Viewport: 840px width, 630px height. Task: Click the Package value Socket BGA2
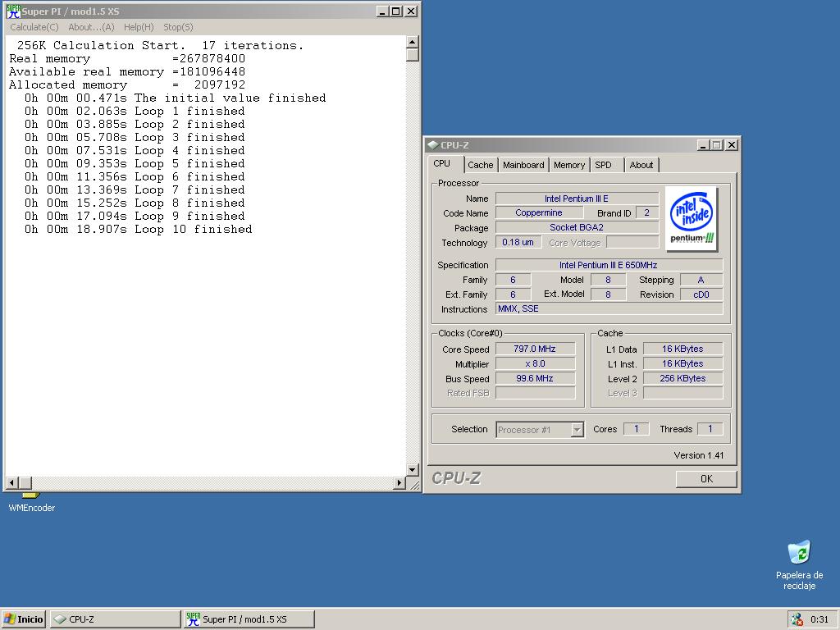pyautogui.click(x=577, y=227)
